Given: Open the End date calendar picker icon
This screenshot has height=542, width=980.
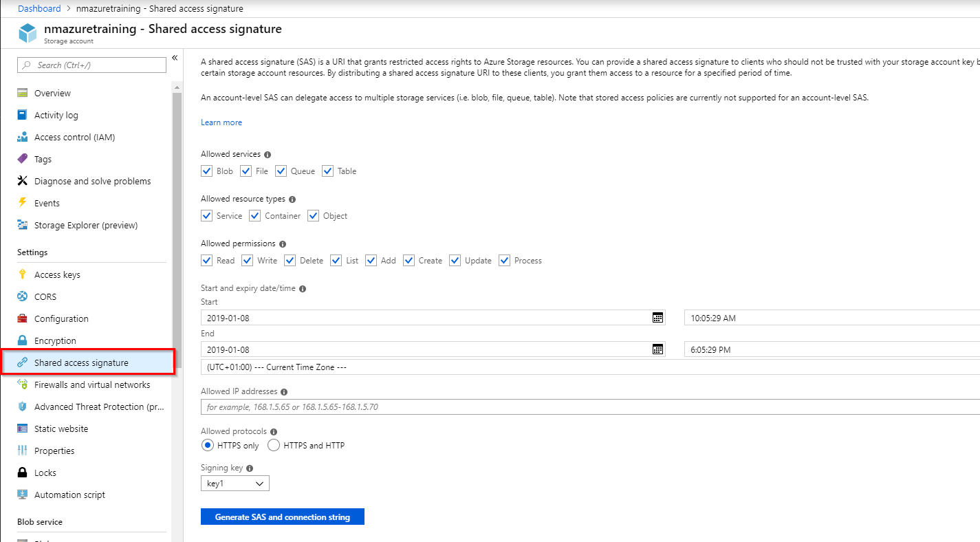Looking at the screenshot, I should point(657,349).
